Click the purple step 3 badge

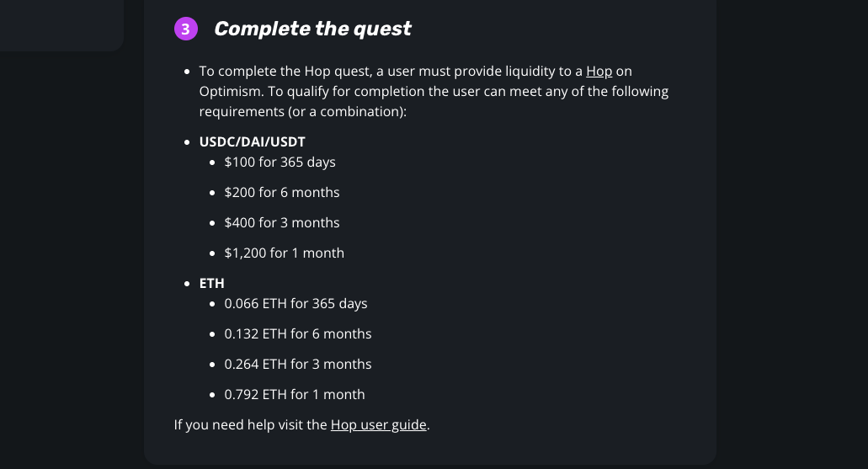click(186, 29)
